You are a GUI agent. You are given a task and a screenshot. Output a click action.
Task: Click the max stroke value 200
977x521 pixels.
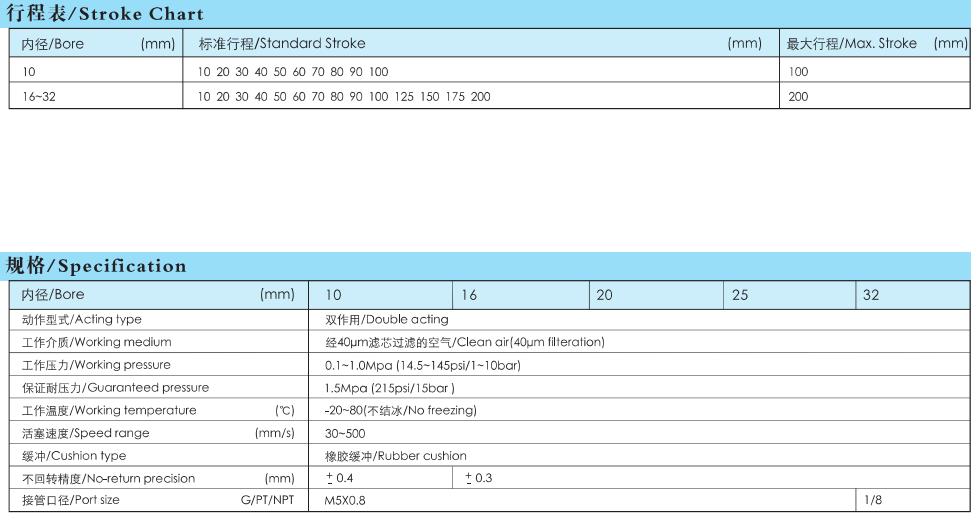coord(798,97)
